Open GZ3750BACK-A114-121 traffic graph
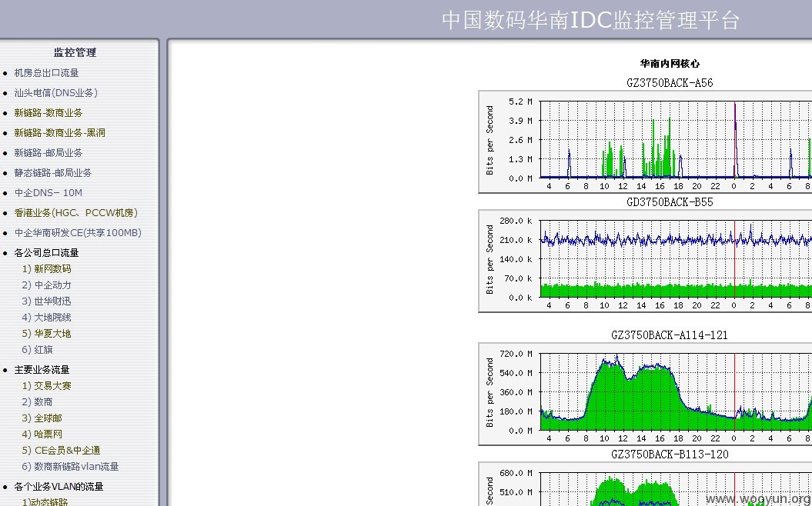Screen dimensions: 812x506 [x=645, y=394]
